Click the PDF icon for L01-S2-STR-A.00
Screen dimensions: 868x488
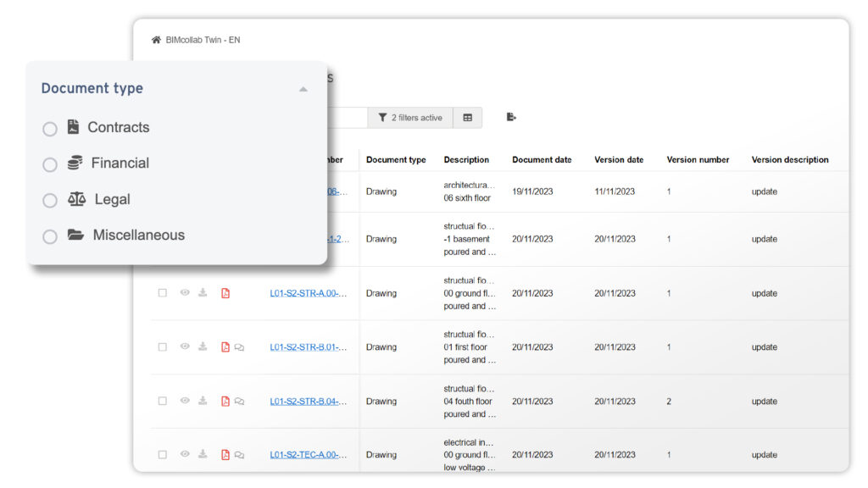click(225, 293)
